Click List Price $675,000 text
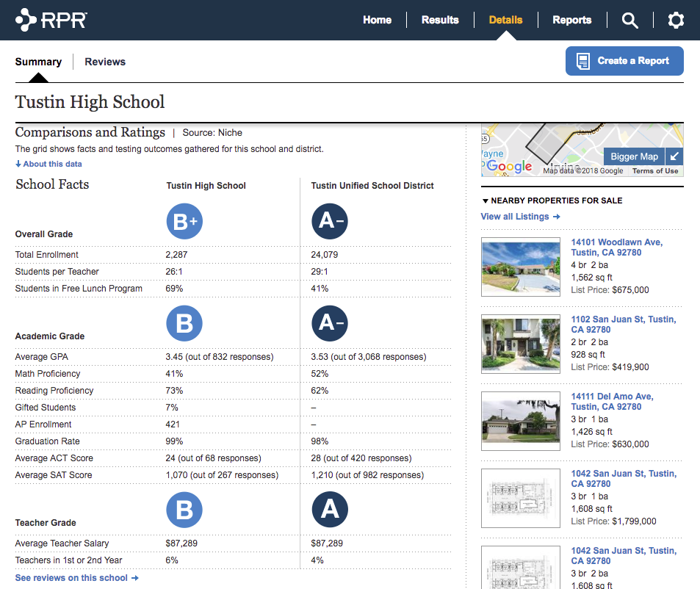700x589 pixels. pyautogui.click(x=610, y=290)
